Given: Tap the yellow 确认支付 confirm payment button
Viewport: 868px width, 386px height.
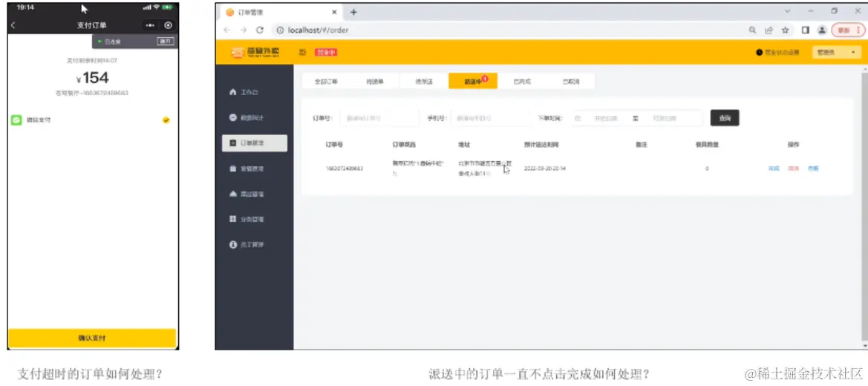Looking at the screenshot, I should click(93, 338).
